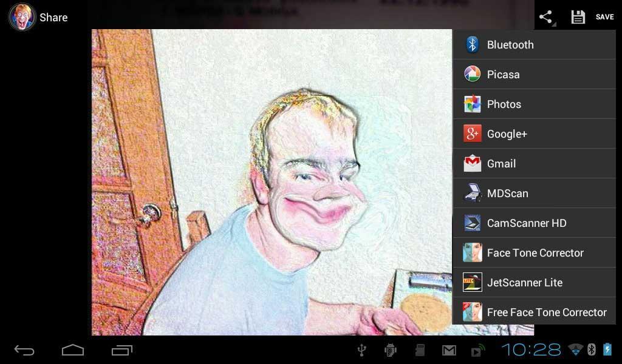The image size is (622, 364).
Task: Tap the Bluetooth status bar icon
Action: pos(592,349)
